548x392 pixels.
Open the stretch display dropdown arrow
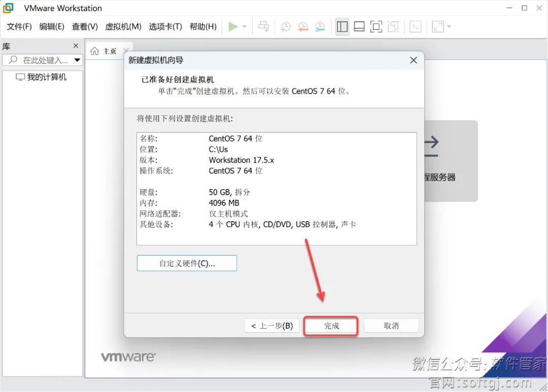[x=449, y=26]
